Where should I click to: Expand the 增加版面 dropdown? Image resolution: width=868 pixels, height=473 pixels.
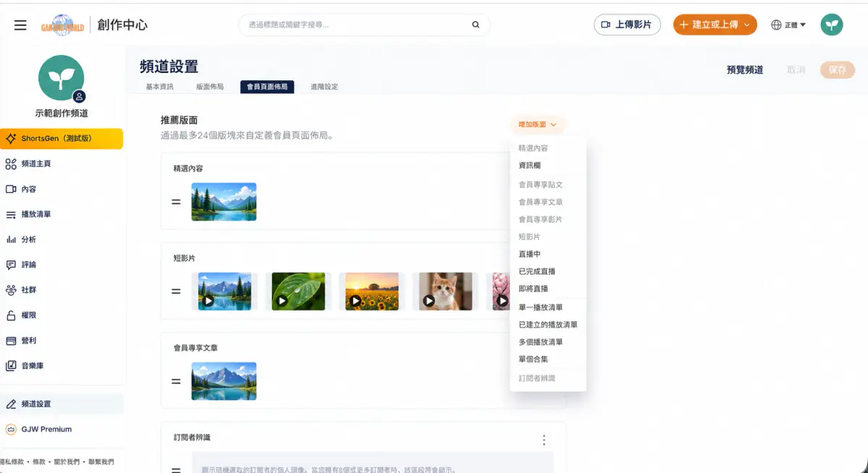pos(537,124)
